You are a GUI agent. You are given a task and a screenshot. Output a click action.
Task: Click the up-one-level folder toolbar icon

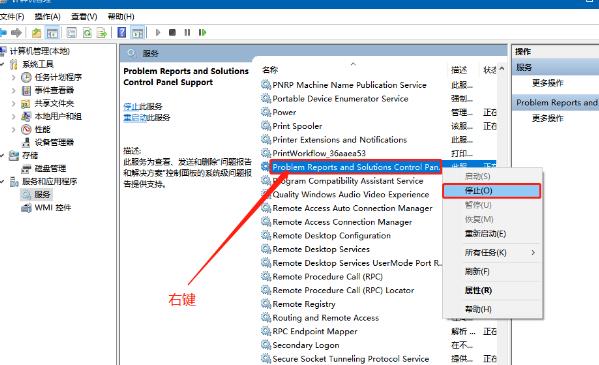coord(36,33)
